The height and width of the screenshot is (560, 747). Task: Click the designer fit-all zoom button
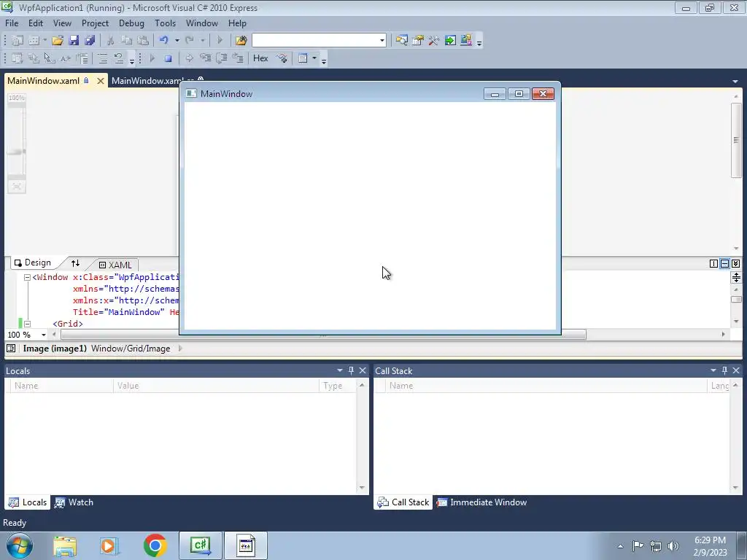tap(17, 186)
